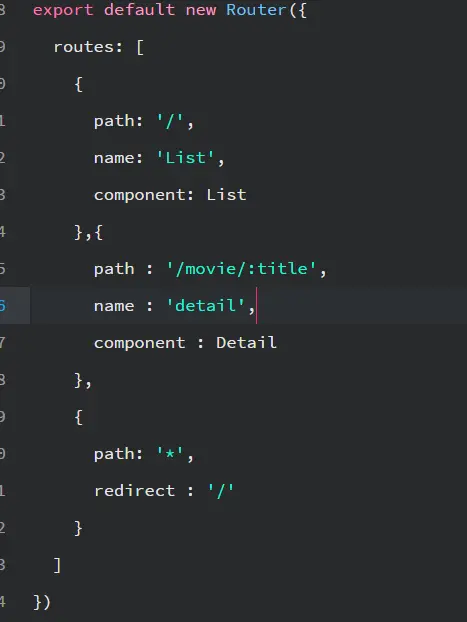Click the 'detail' string value
Screen dimensions: 467x622
[206, 305]
